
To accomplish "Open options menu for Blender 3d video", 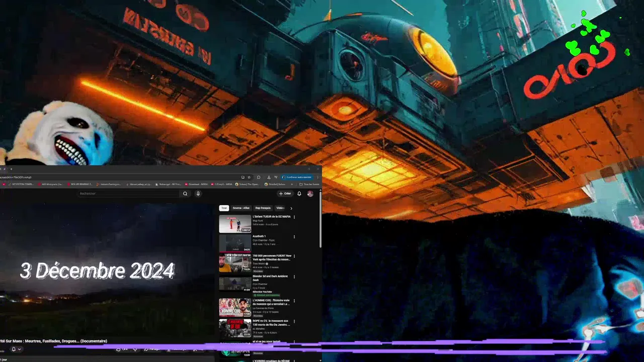I will [x=294, y=277].
